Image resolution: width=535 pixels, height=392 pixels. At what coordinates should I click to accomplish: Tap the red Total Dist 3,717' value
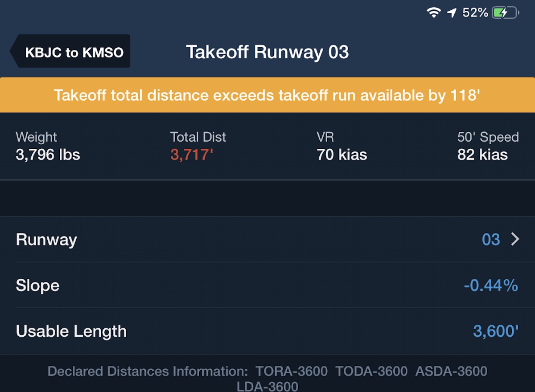pos(192,155)
